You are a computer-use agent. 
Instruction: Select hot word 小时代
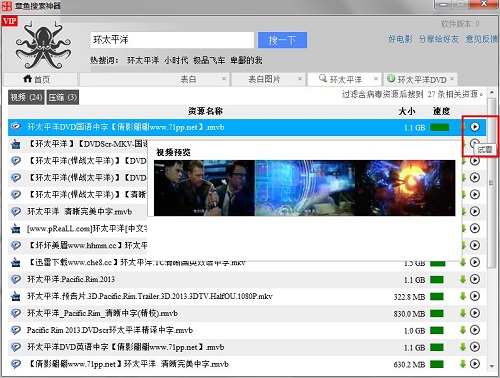(x=176, y=60)
